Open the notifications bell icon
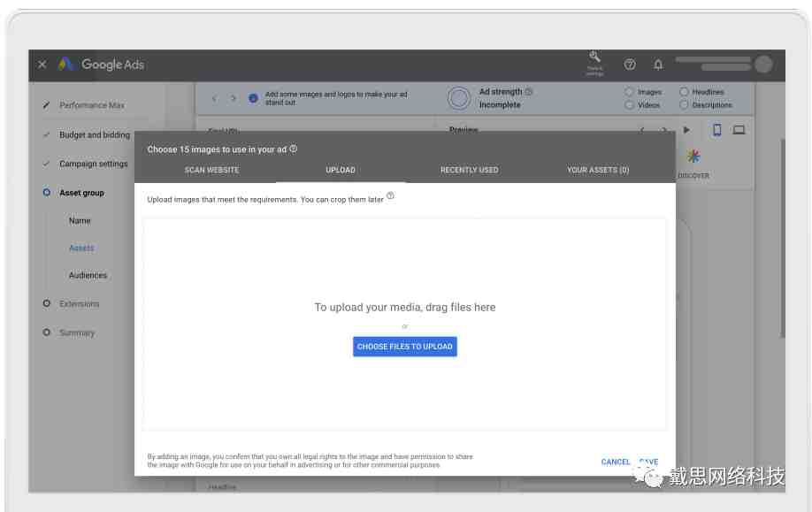The image size is (812, 512). [658, 65]
